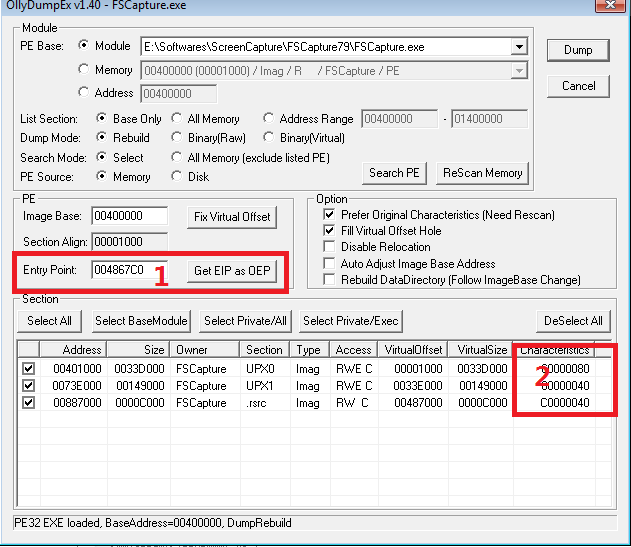Sort by Owner column header
Viewport: 631px width, 547px height.
pyautogui.click(x=205, y=349)
